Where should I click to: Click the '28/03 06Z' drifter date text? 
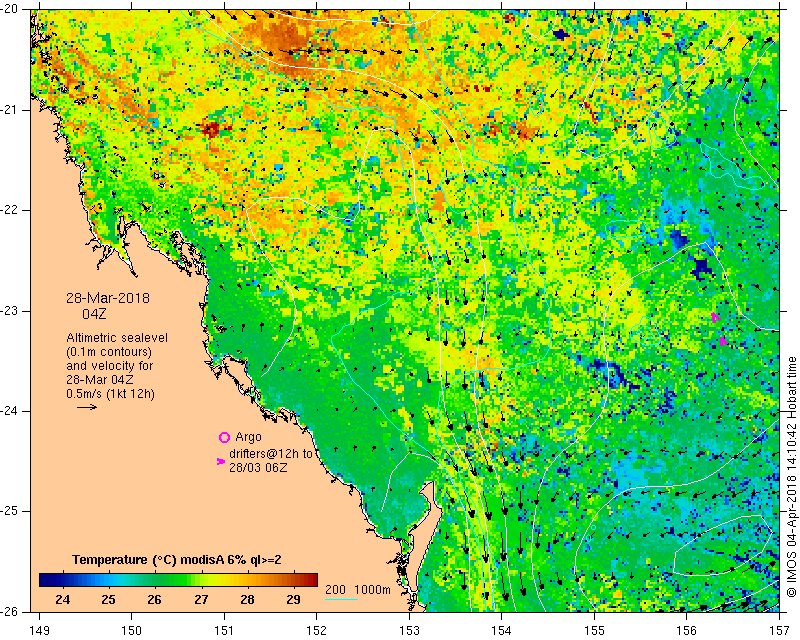258,467
